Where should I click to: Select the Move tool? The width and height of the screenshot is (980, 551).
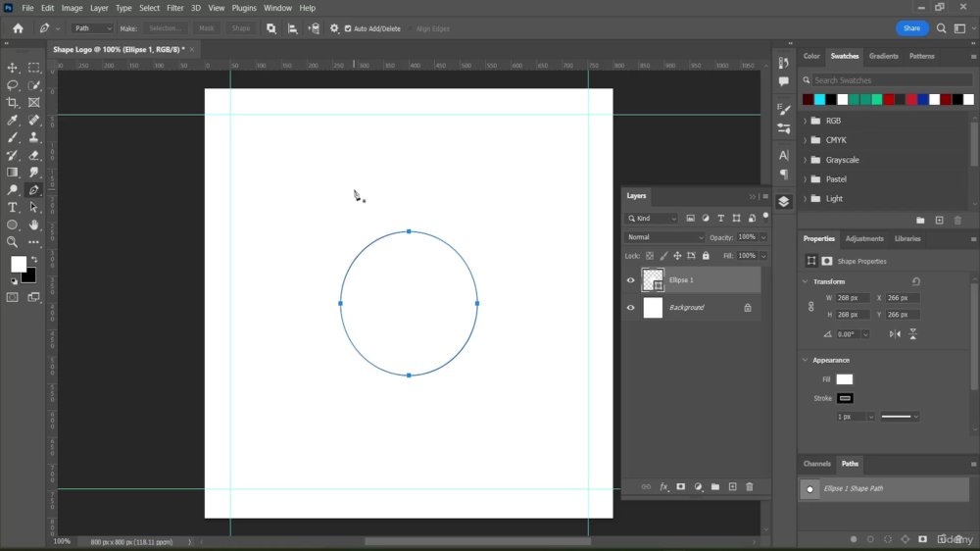[x=13, y=68]
